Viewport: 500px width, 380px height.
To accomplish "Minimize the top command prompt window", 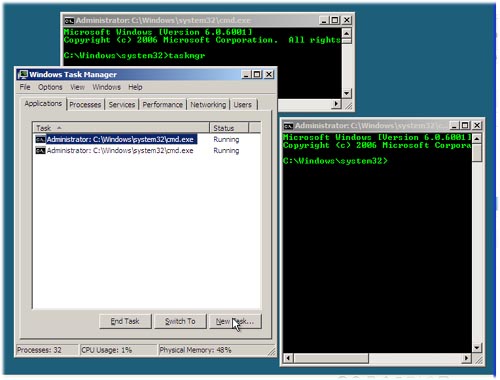I will [x=324, y=20].
